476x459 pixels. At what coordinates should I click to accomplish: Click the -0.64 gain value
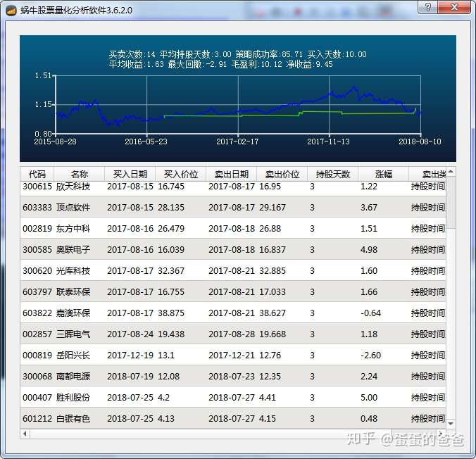pos(370,313)
